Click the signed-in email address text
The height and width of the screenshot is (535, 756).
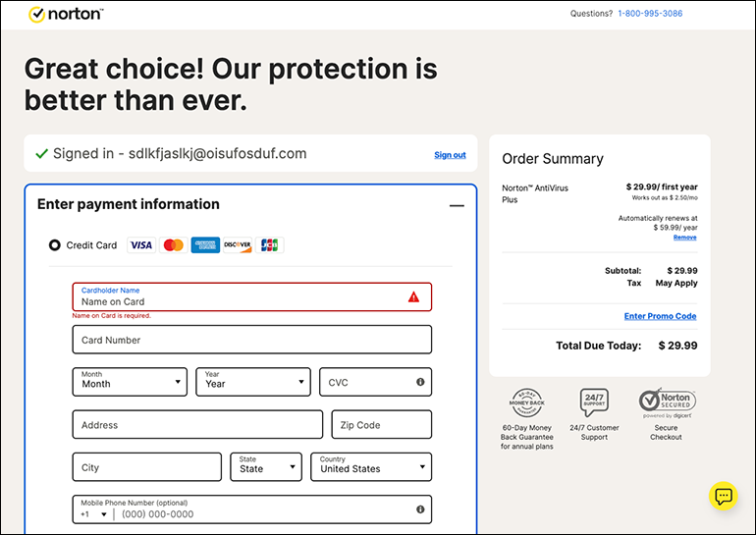point(217,154)
